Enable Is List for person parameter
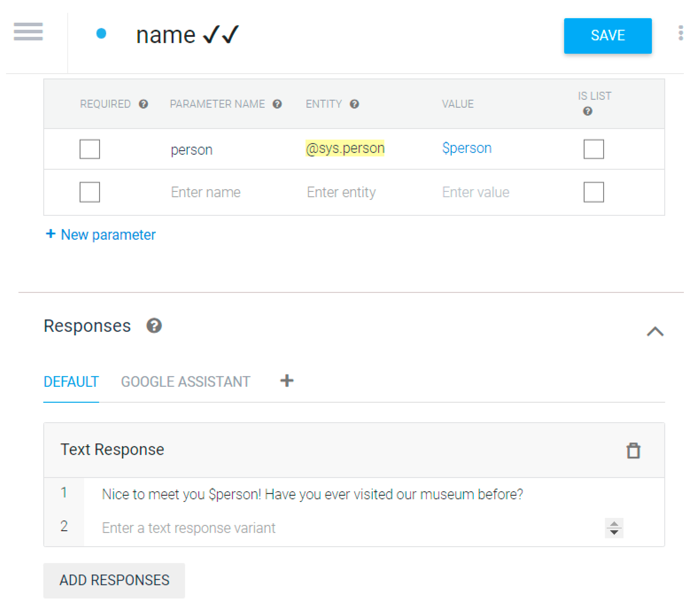Viewport: 700px width, 608px height. 594,149
